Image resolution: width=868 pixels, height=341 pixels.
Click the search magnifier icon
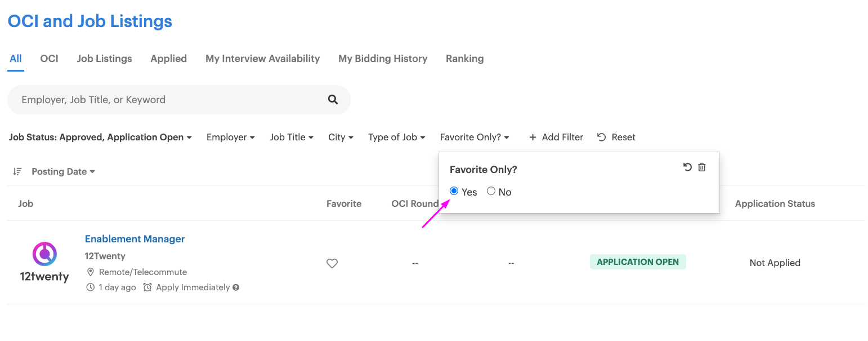[x=333, y=100]
